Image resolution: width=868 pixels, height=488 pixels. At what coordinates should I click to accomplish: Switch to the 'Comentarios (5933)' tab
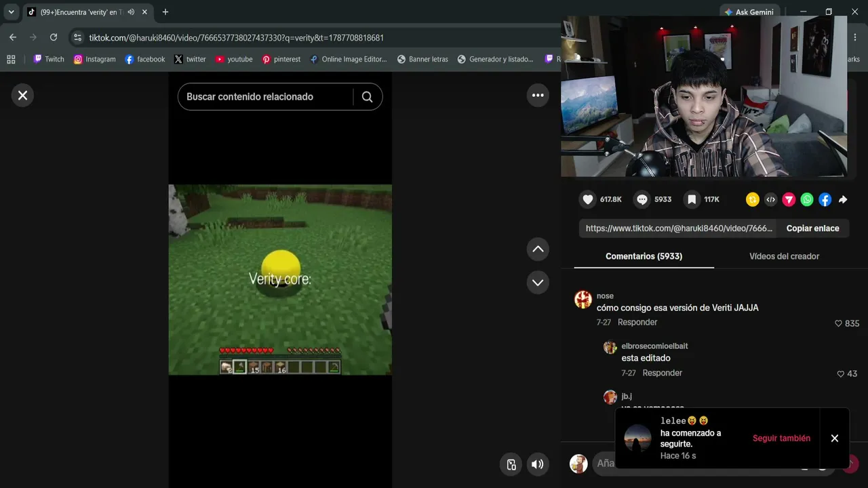tap(644, 256)
